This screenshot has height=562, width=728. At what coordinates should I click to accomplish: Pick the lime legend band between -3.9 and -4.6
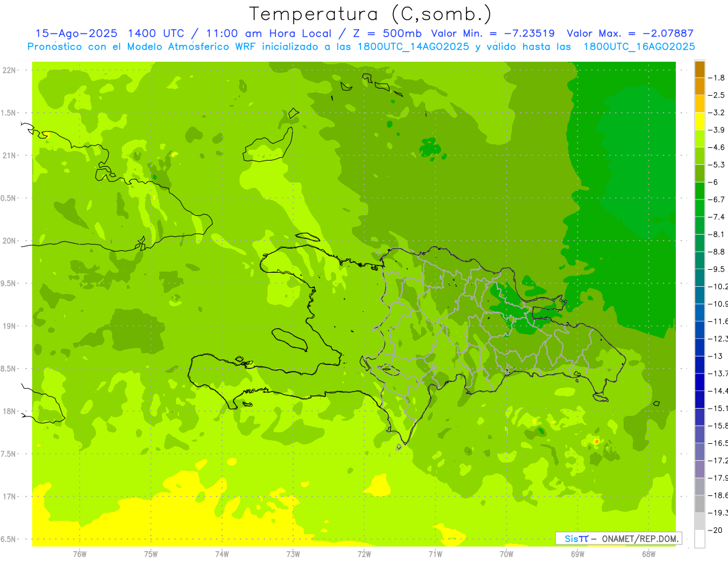pos(699,139)
